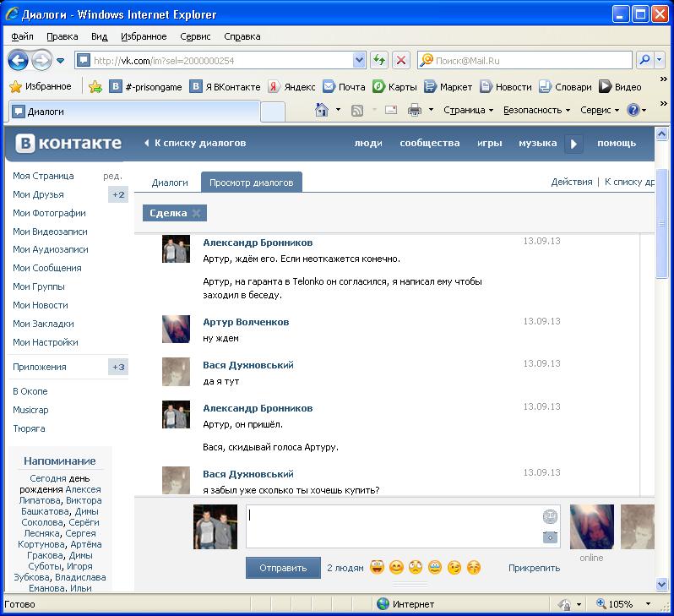The width and height of the screenshot is (674, 616).
Task: Open the Вид menu
Action: tap(99, 36)
